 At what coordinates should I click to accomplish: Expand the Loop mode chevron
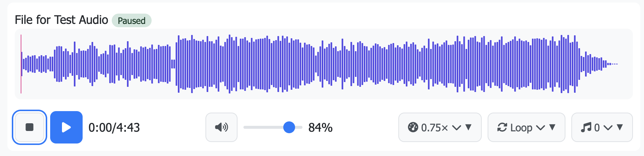click(540, 128)
